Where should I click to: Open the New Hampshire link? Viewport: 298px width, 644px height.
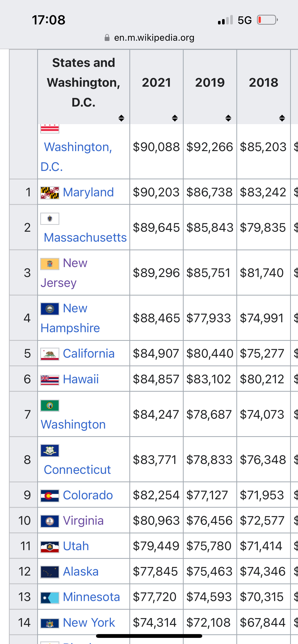point(70,318)
